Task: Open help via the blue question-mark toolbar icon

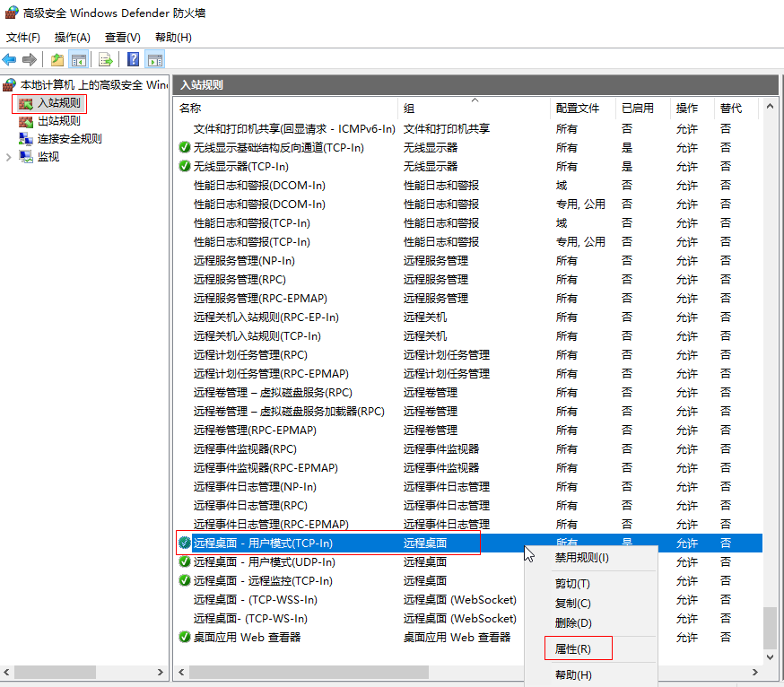Action: [133, 60]
